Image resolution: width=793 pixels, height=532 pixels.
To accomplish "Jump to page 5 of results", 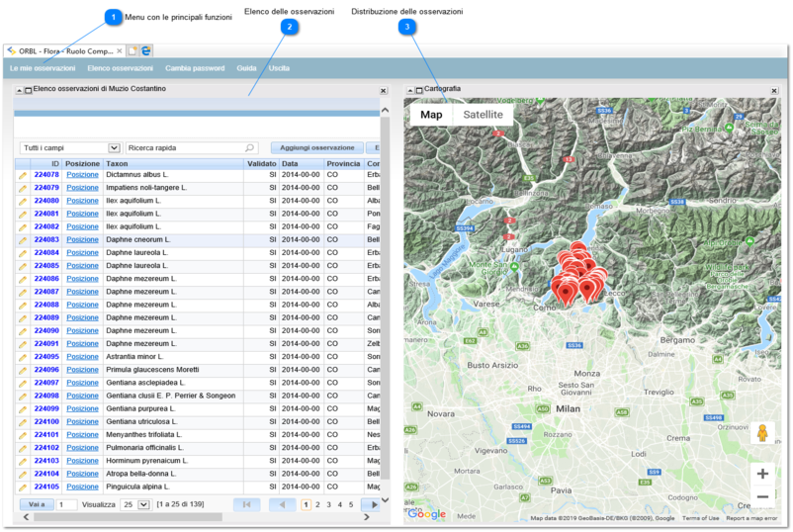I will pyautogui.click(x=351, y=504).
